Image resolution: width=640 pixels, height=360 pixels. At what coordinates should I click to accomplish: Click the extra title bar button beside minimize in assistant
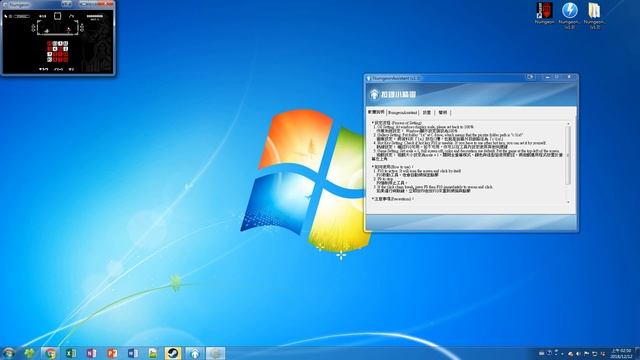pyautogui.click(x=530, y=77)
